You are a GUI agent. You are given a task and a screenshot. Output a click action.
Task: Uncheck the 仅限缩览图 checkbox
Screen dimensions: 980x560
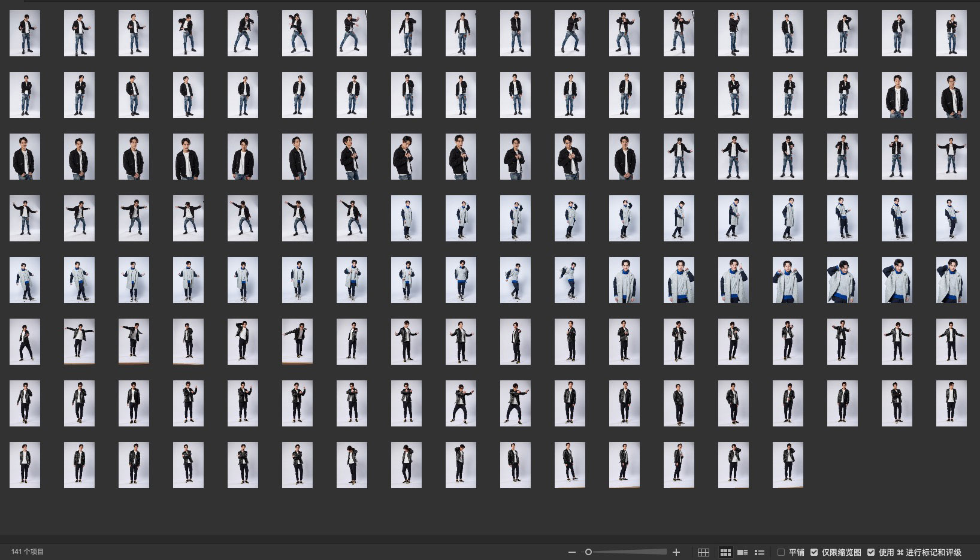[814, 552]
